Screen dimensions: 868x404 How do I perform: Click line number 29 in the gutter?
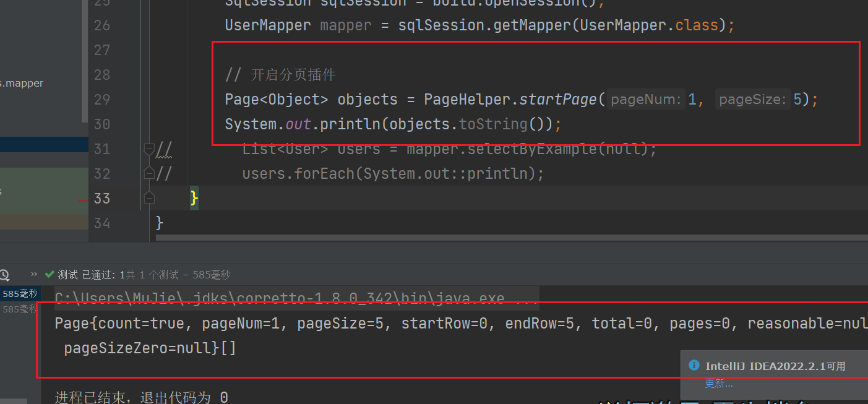click(101, 100)
